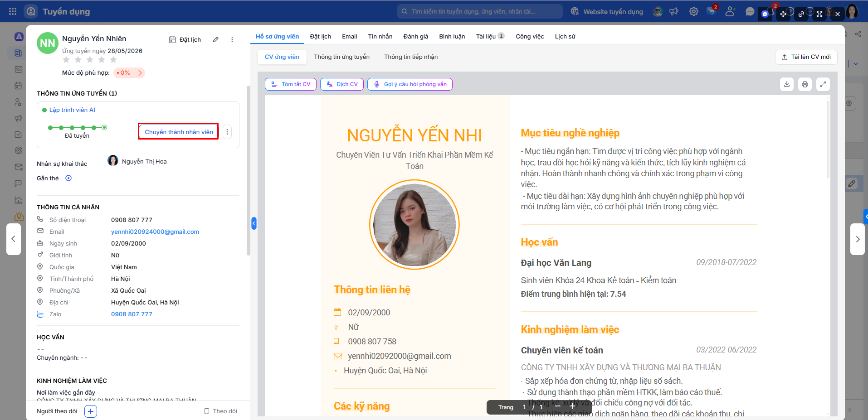The height and width of the screenshot is (420, 868).
Task: Open the AI robot assistant avatar
Action: pyautogui.click(x=658, y=11)
